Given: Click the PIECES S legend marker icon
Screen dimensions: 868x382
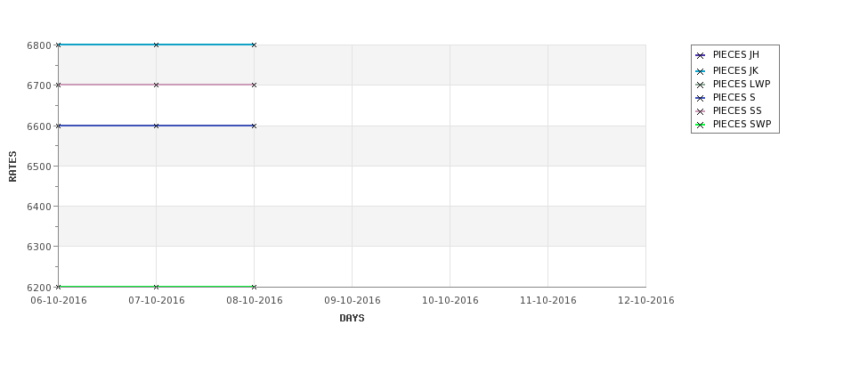Looking at the screenshot, I should point(701,98).
